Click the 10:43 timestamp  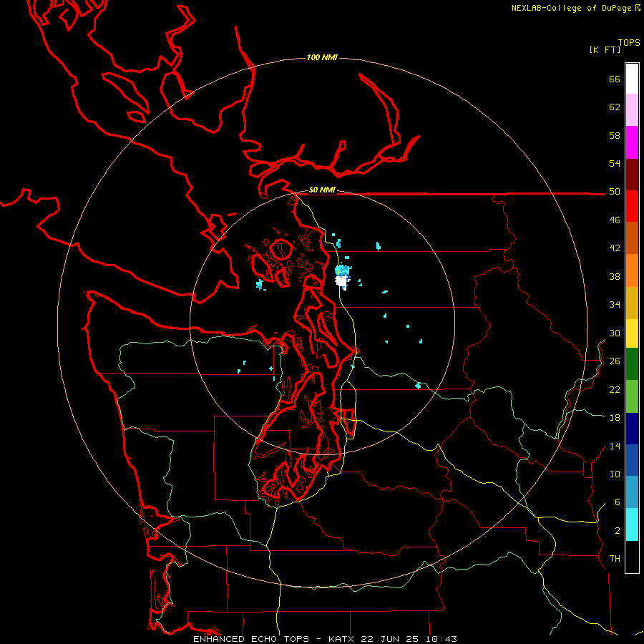(x=441, y=639)
